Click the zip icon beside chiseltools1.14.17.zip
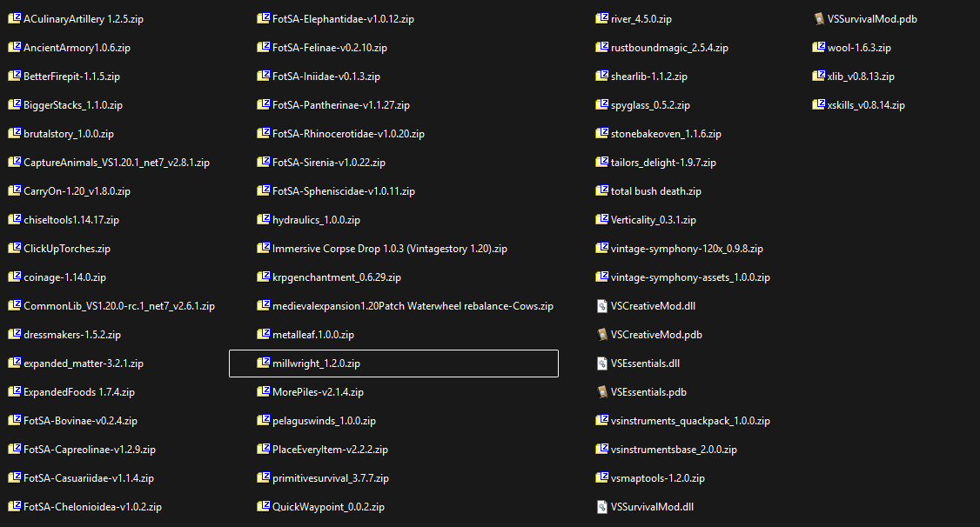 (15, 220)
